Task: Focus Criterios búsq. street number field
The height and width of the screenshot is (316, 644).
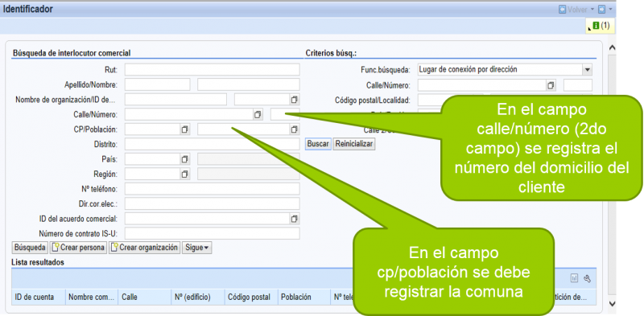Action: (x=578, y=85)
